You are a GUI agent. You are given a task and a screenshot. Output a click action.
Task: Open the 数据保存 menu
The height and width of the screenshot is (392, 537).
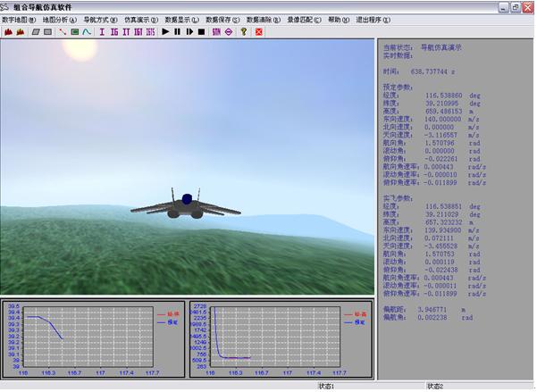pyautogui.click(x=222, y=19)
